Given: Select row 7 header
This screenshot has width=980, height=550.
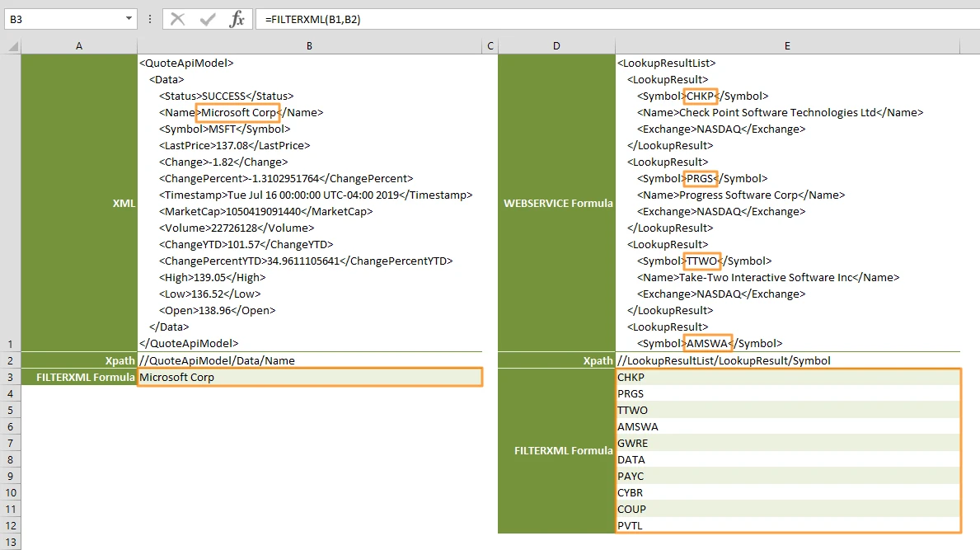Looking at the screenshot, I should point(11,443).
